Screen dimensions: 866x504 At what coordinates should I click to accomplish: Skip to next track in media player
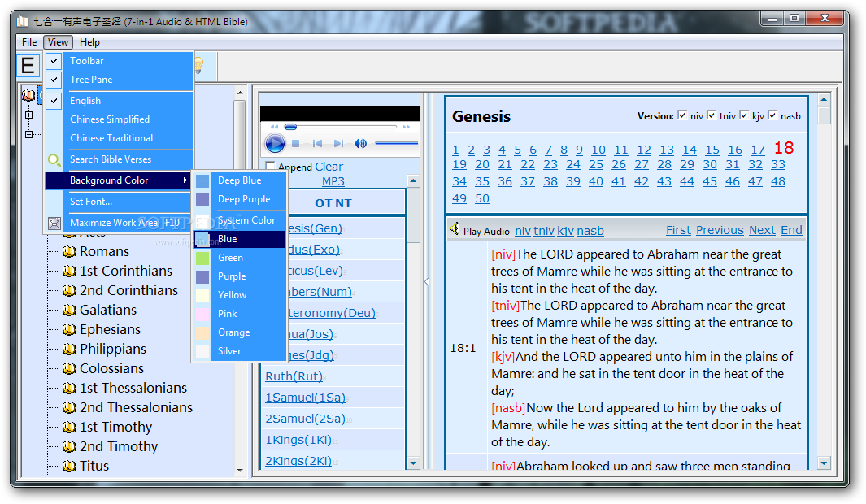pos(338,144)
